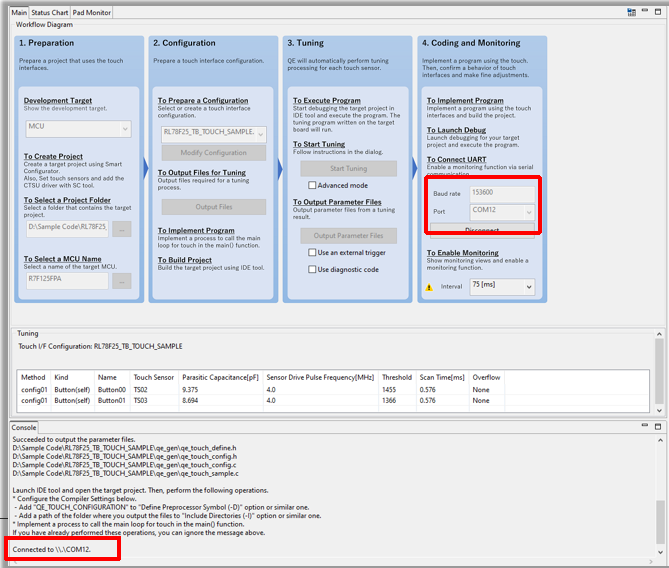Minimize the Main view panel

click(x=646, y=12)
